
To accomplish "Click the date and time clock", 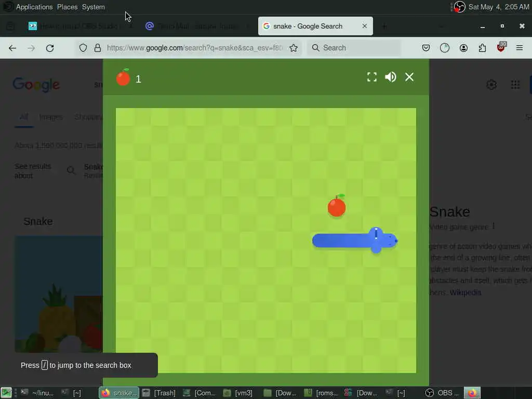I will 498,7.
